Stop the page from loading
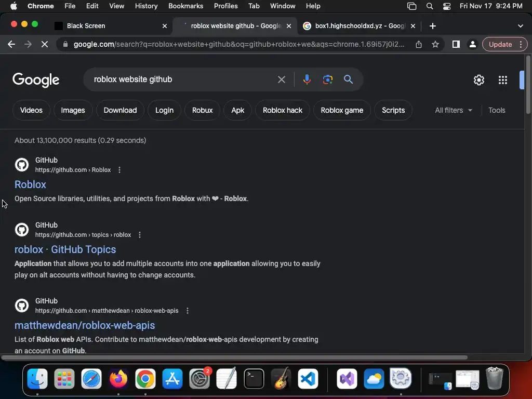 click(45, 45)
